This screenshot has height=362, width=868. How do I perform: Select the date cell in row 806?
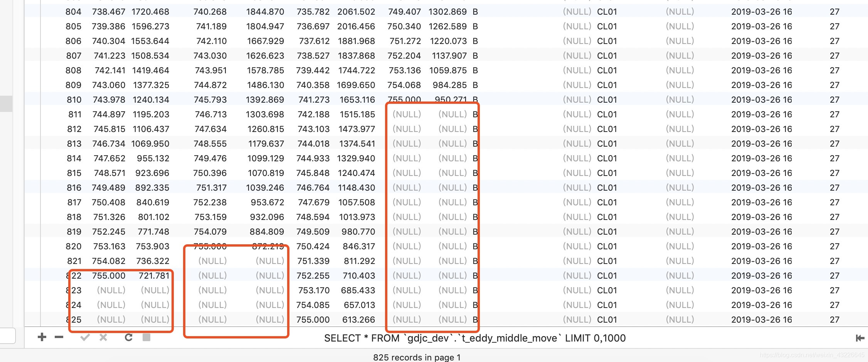coord(762,41)
